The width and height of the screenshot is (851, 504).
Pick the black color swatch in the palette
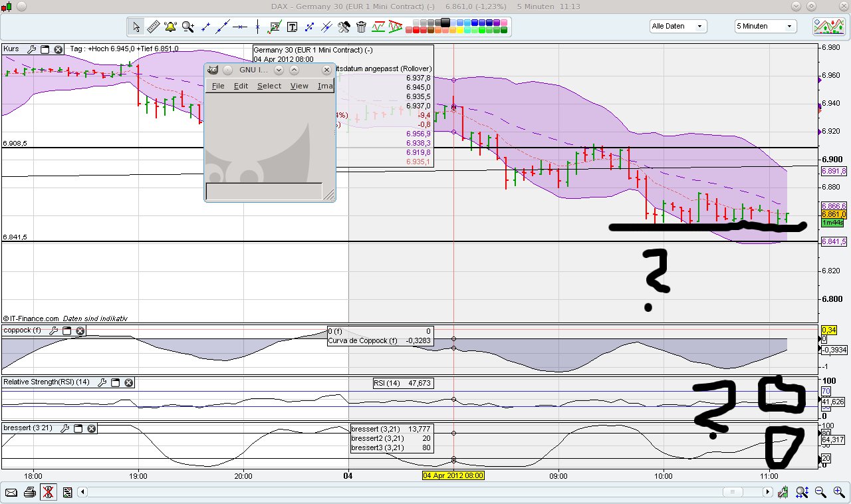(444, 22)
